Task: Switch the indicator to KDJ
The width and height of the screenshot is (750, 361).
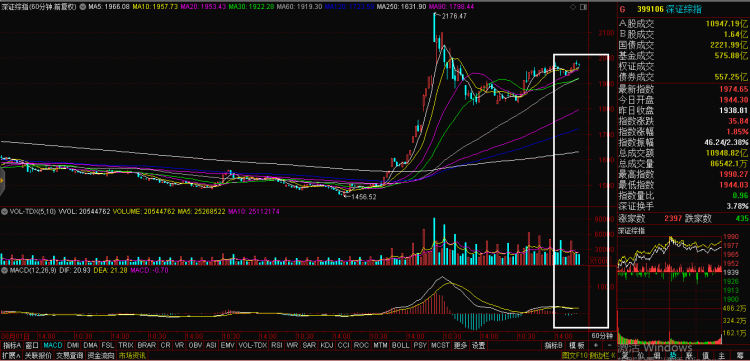Action: tap(327, 345)
